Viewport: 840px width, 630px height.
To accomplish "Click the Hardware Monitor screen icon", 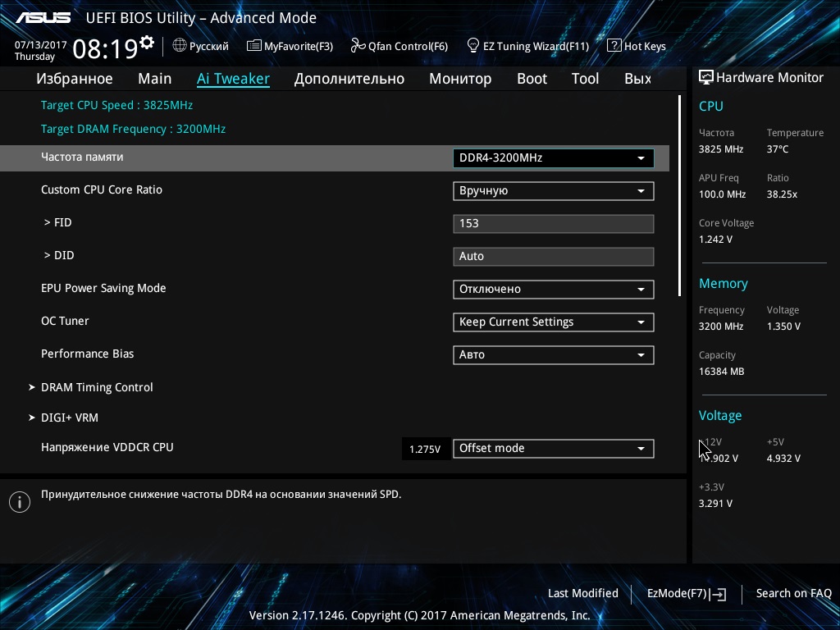I will [706, 78].
